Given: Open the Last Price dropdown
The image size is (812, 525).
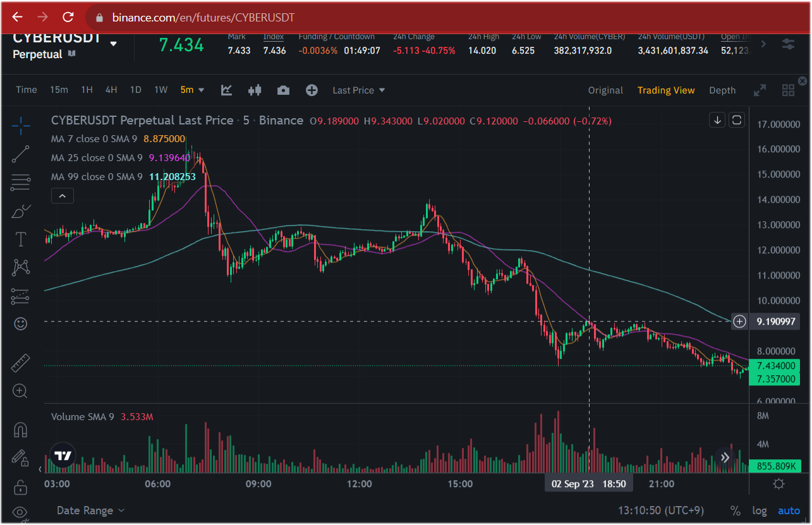Looking at the screenshot, I should 359,90.
